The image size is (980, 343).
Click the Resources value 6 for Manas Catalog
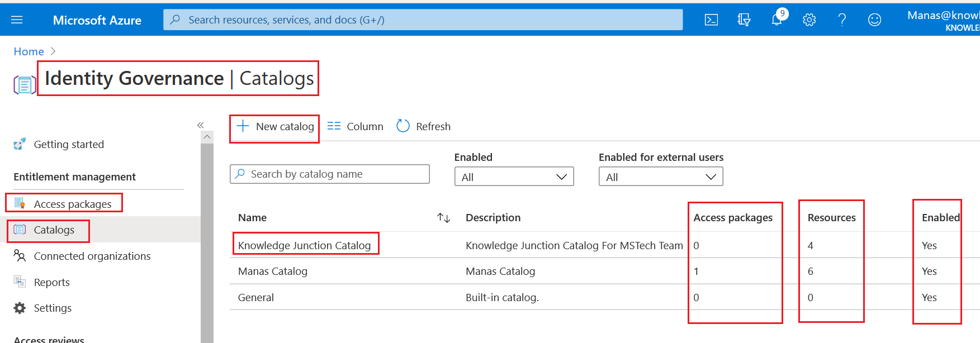811,271
